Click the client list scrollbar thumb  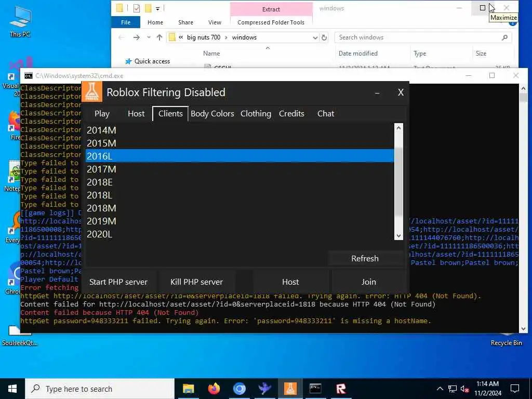click(398, 181)
